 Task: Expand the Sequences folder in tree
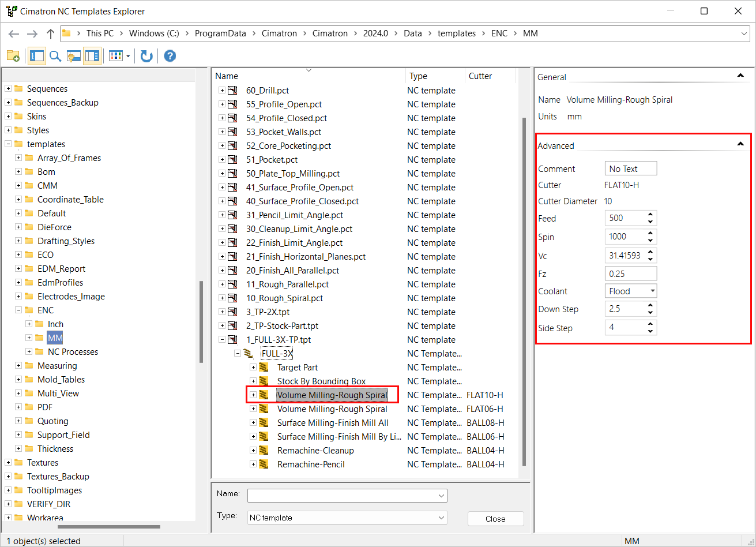[x=8, y=89]
